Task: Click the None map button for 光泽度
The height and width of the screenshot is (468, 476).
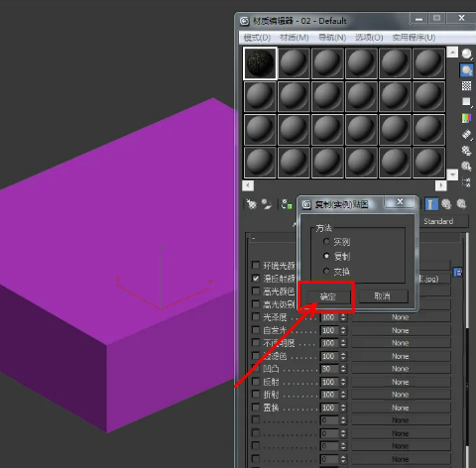Action: coord(401,317)
